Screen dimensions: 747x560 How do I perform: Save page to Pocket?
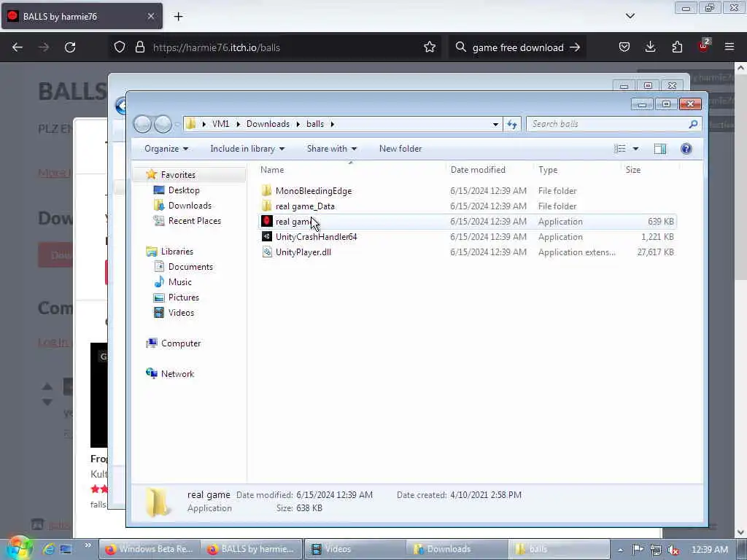[624, 47]
